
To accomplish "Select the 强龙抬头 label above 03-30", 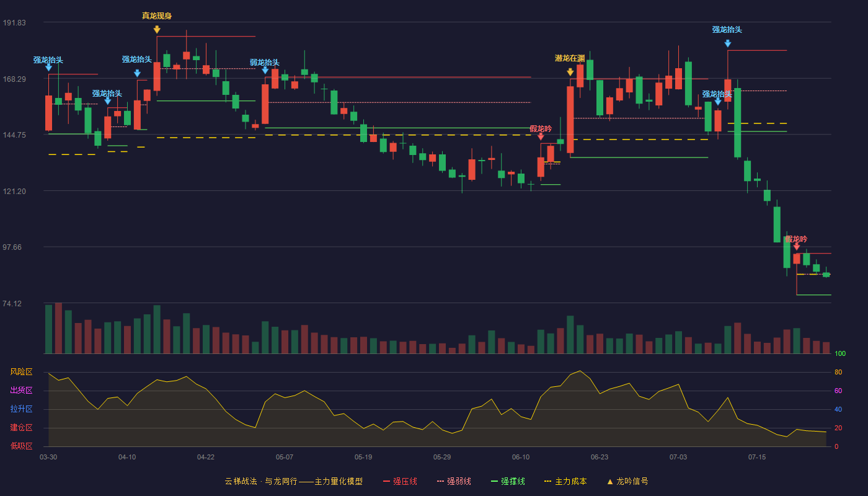I will coord(48,60).
